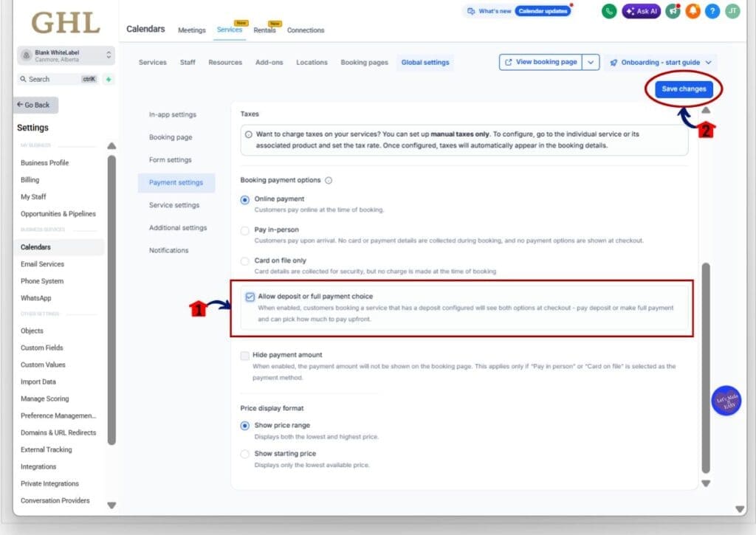This screenshot has height=535, width=756.
Task: Click the settings sidebar scrollbar thumb
Action: (x=111, y=300)
